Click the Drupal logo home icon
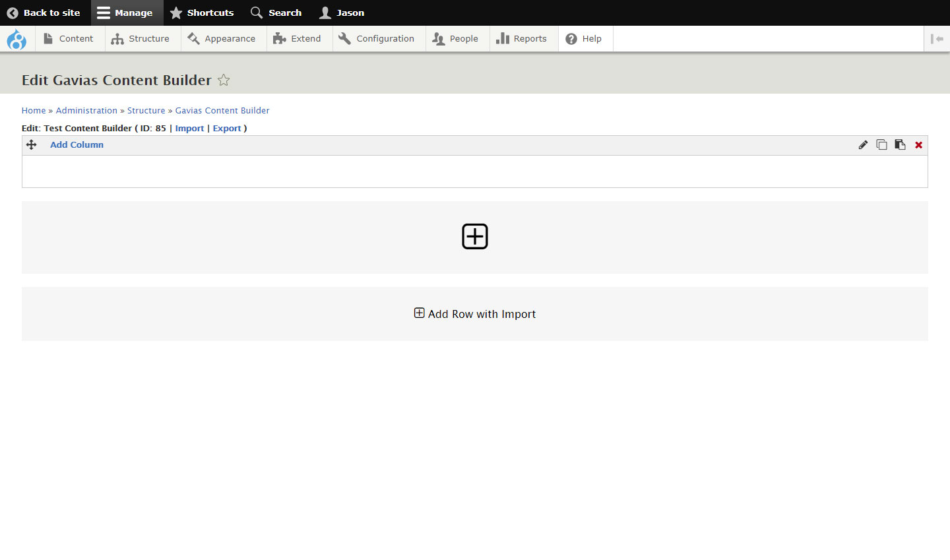The image size is (950, 560). tap(16, 39)
